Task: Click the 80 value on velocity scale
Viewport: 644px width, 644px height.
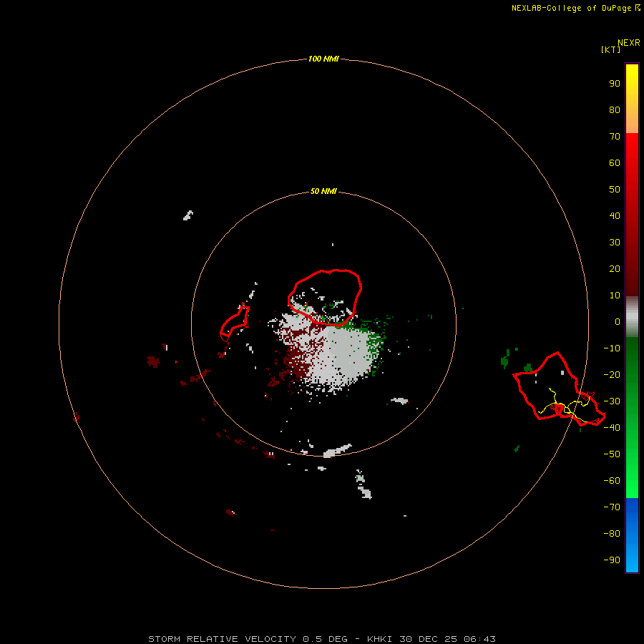Action: [615, 109]
